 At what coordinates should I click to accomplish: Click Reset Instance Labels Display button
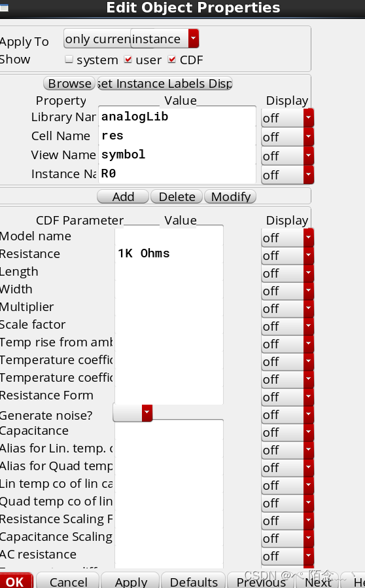coord(165,83)
